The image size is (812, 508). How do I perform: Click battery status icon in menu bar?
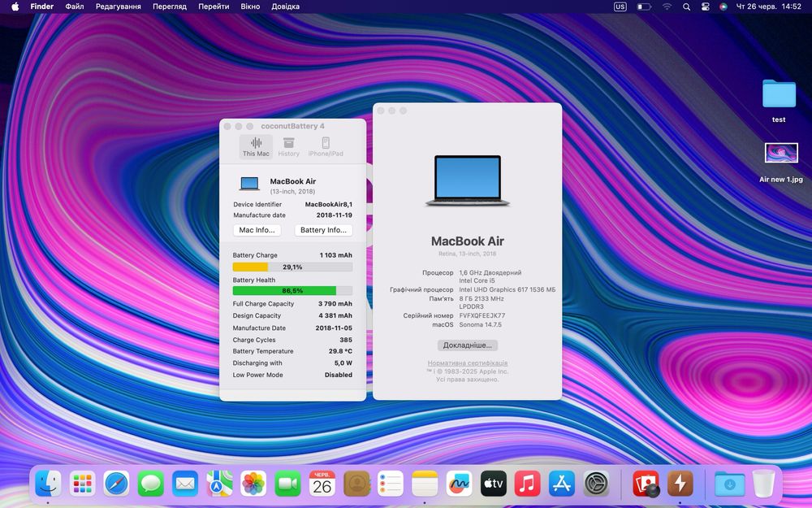click(644, 7)
